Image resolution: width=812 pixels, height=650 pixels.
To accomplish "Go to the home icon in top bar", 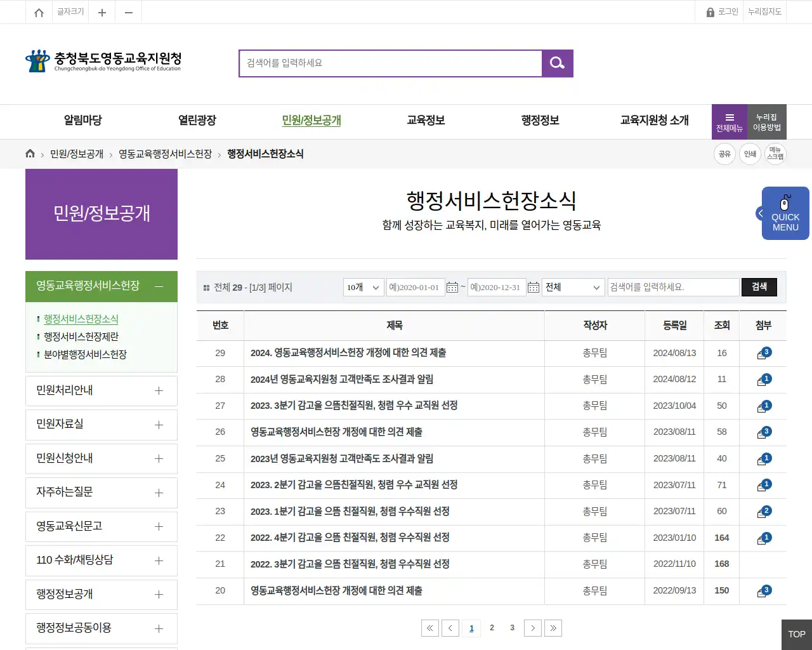I will point(39,12).
